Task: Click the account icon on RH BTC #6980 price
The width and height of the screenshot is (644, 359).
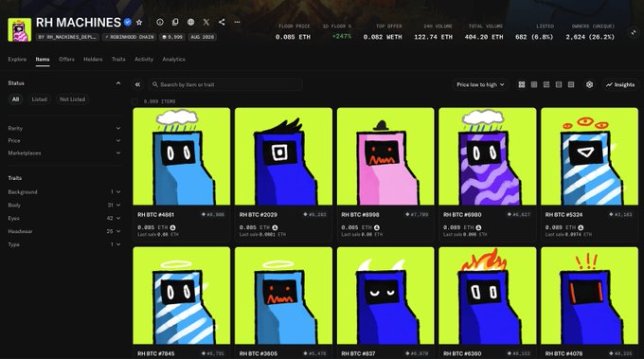Action: (478, 227)
